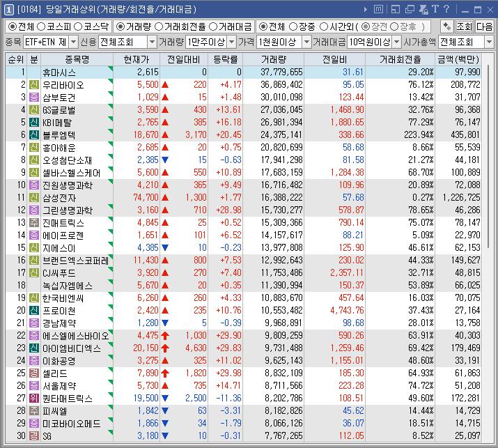The width and height of the screenshot is (498, 448).
Task: Click the small play arrow in the title bar
Action: point(366,10)
